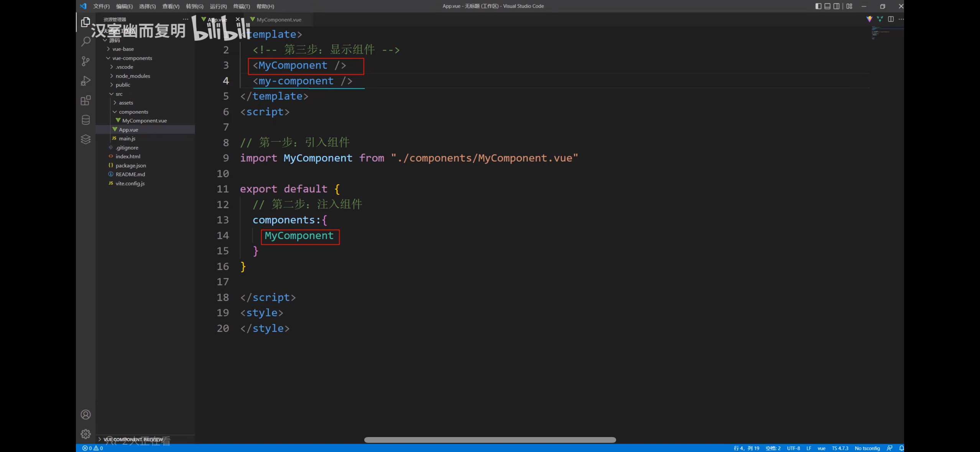Click the horizontal scrollbar in editor

[490, 440]
